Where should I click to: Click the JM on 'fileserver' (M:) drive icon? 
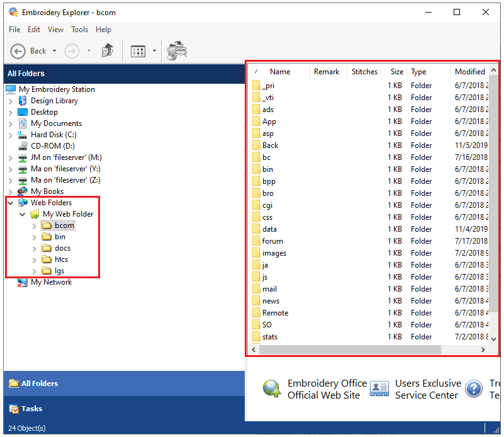tap(23, 157)
